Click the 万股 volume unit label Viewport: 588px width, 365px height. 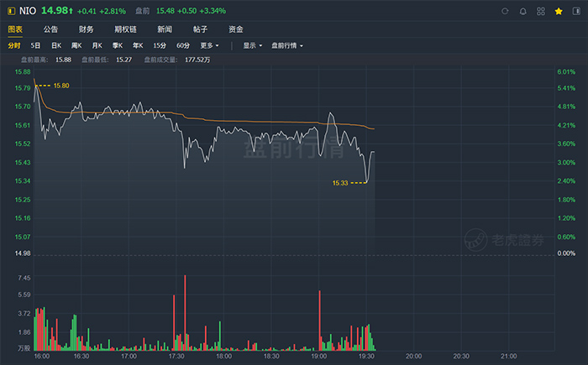24,348
